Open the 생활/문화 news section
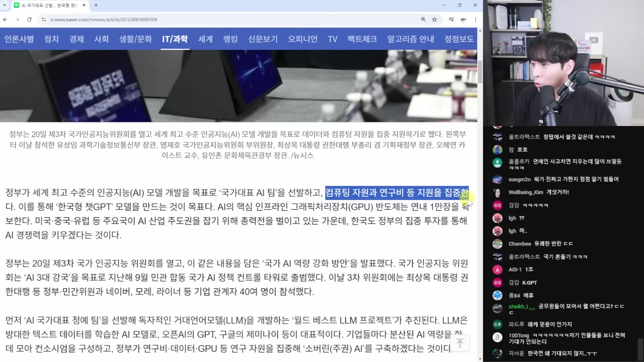This screenshot has height=362, width=644. (136, 39)
